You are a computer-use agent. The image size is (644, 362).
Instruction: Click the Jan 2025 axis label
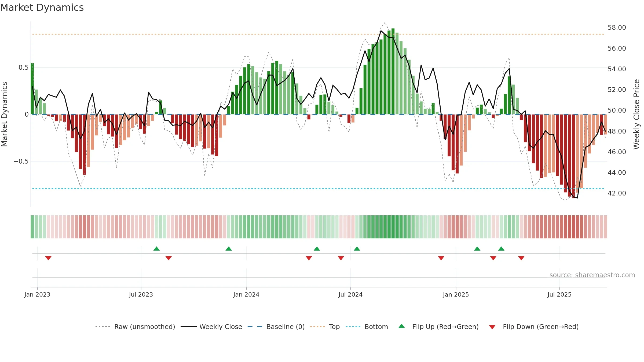(456, 294)
